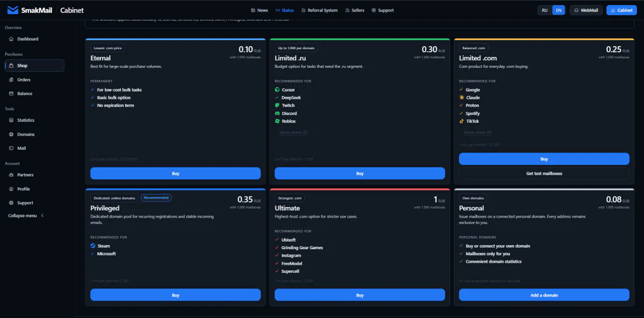Screen dimensions: 644x318
Task: Click DeepSeek in Limited .ru list
Action: (291, 97)
